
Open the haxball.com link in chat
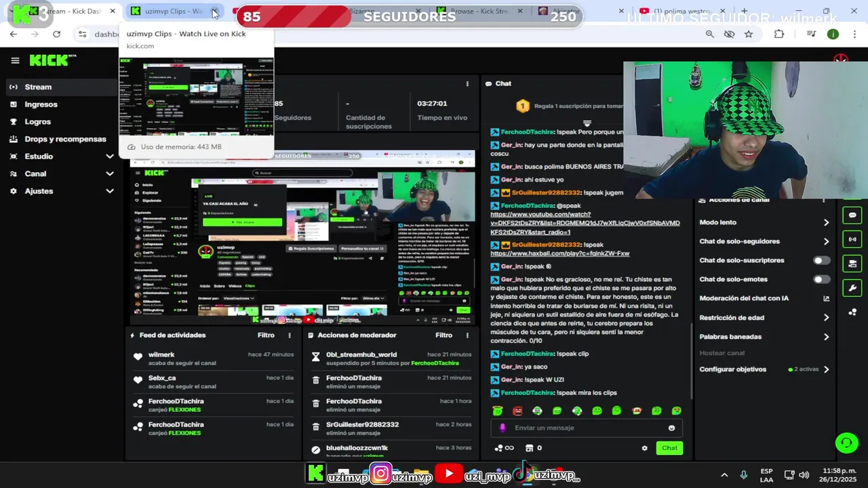[x=559, y=253]
